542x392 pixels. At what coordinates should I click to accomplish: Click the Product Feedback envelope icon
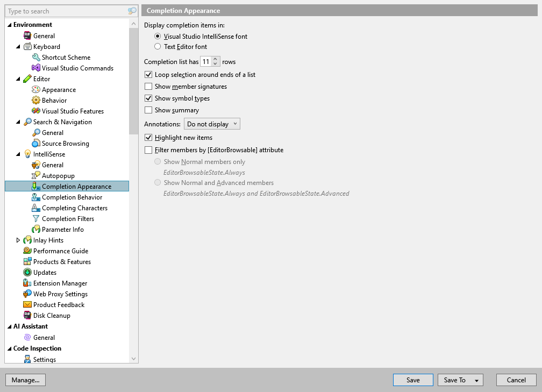click(27, 304)
